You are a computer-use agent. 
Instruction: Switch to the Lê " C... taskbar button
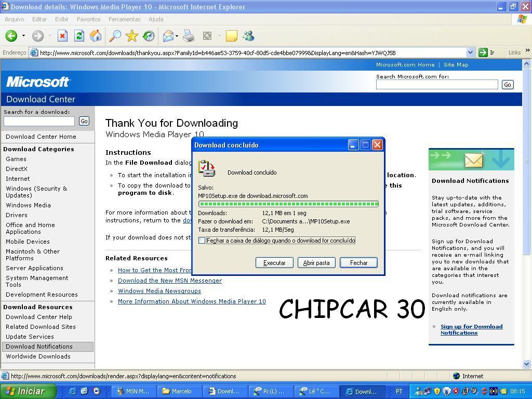pyautogui.click(x=316, y=391)
